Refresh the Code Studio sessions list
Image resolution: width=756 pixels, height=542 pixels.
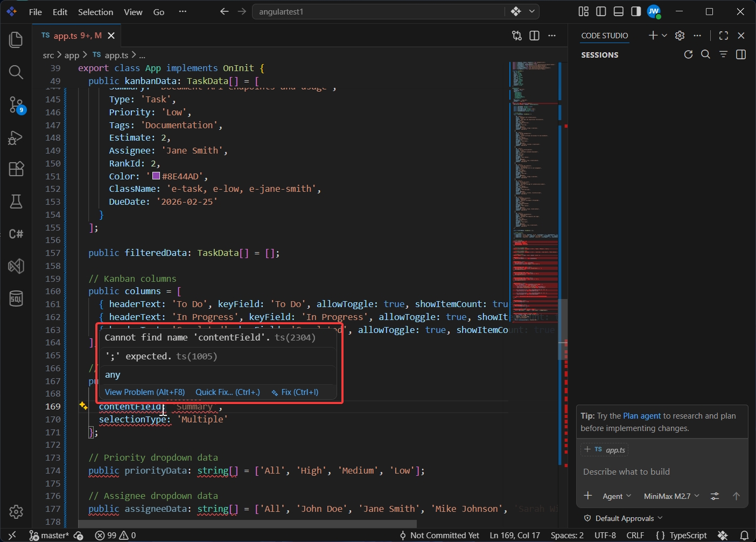coord(688,54)
